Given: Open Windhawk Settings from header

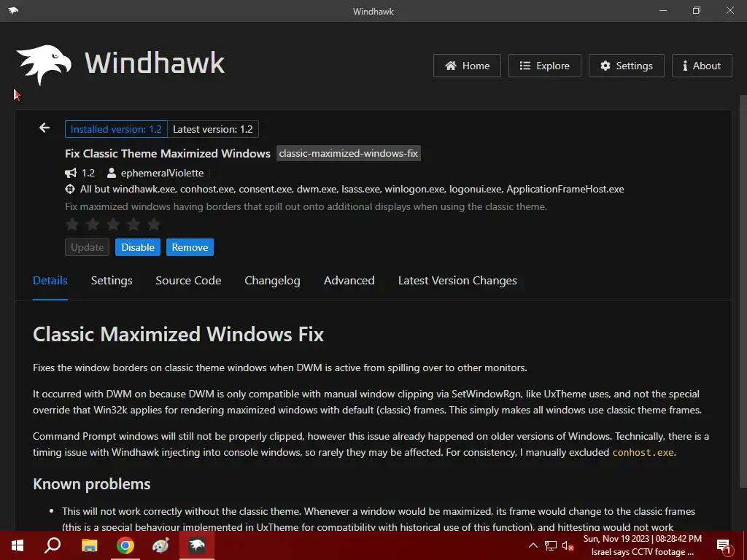Looking at the screenshot, I should 627,66.
